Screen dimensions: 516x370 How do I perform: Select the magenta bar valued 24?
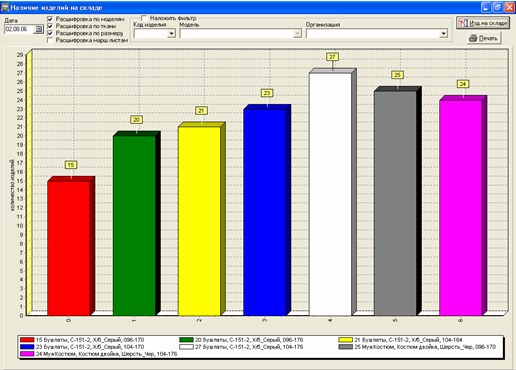pos(461,208)
